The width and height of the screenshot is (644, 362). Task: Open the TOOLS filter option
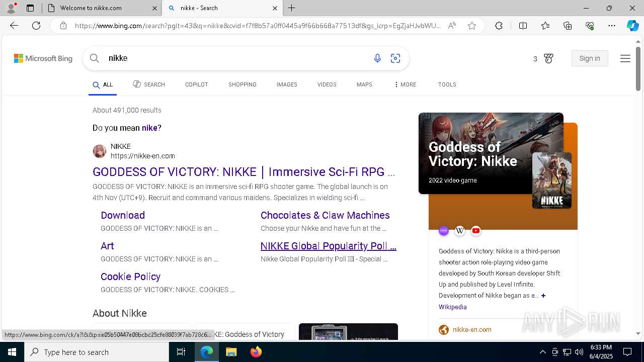coord(447,84)
